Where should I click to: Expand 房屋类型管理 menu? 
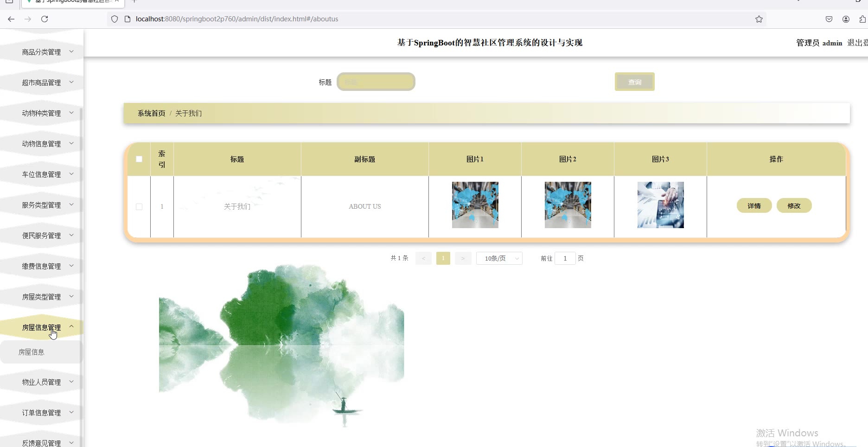(42, 297)
